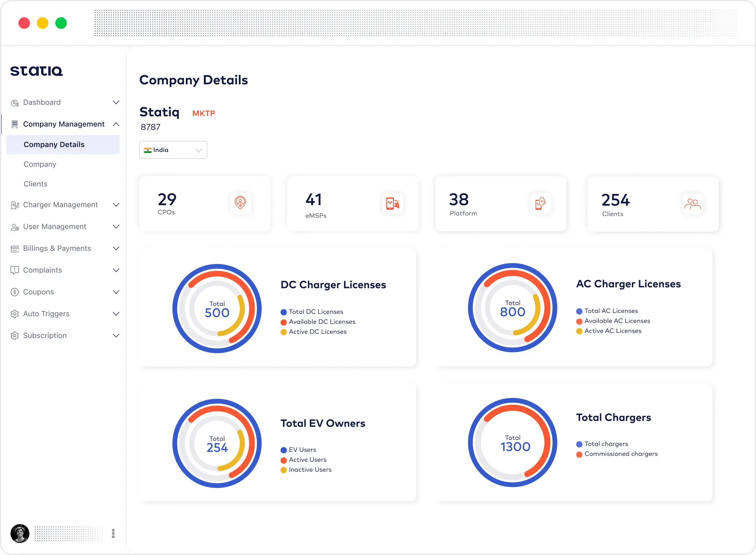The image size is (756, 555).
Task: Select Company Details submenu item
Action: (x=63, y=145)
